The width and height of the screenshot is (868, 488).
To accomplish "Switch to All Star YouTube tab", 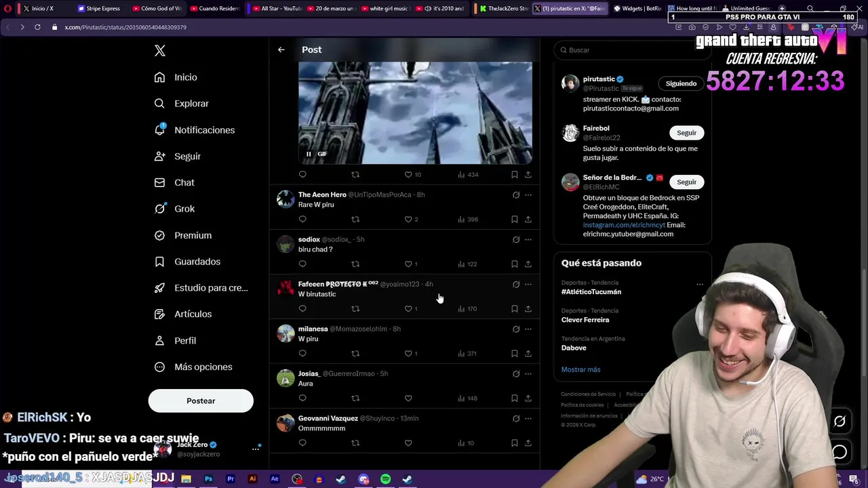I will (277, 9).
